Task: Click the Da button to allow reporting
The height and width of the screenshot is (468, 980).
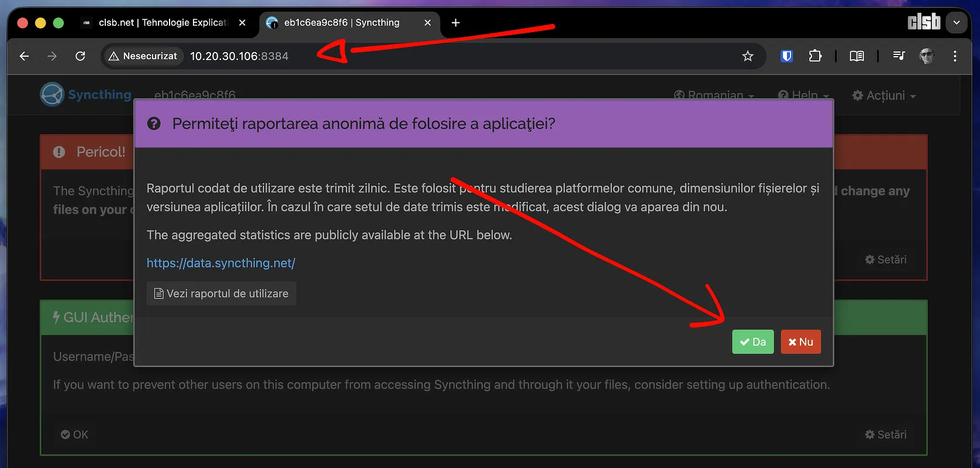Action: [752, 342]
